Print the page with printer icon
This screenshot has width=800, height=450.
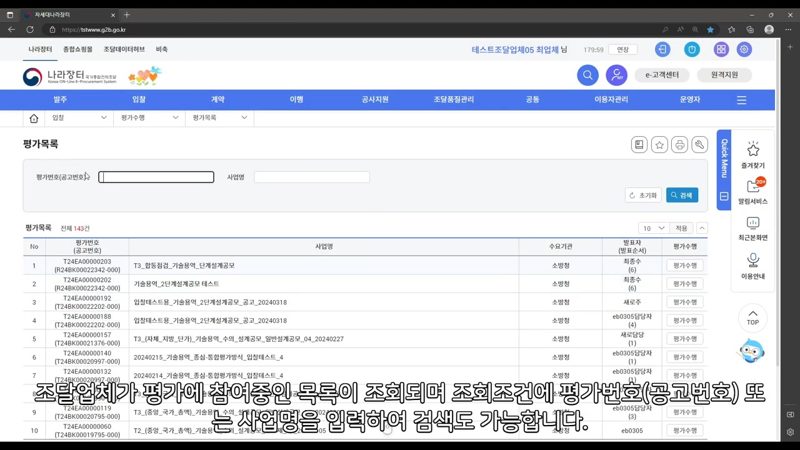pyautogui.click(x=680, y=145)
